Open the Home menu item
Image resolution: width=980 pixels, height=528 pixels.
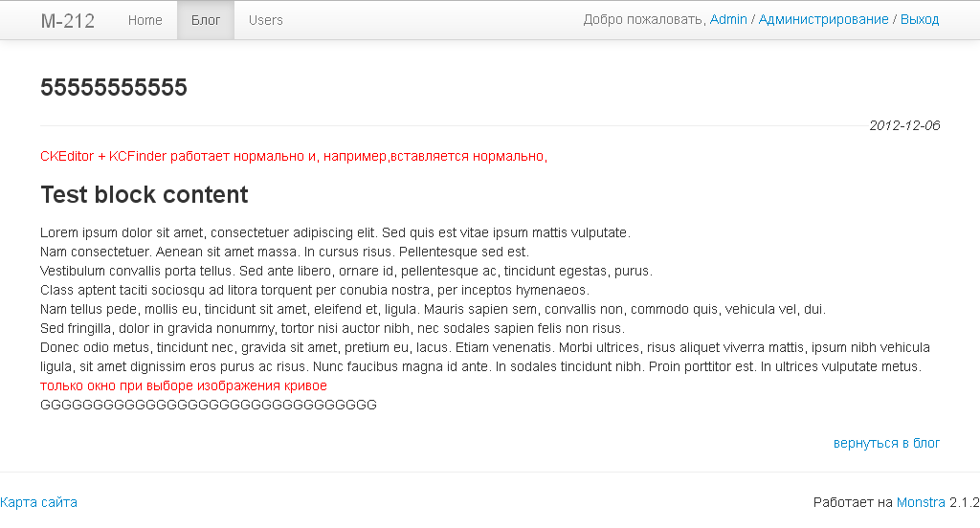[x=145, y=20]
